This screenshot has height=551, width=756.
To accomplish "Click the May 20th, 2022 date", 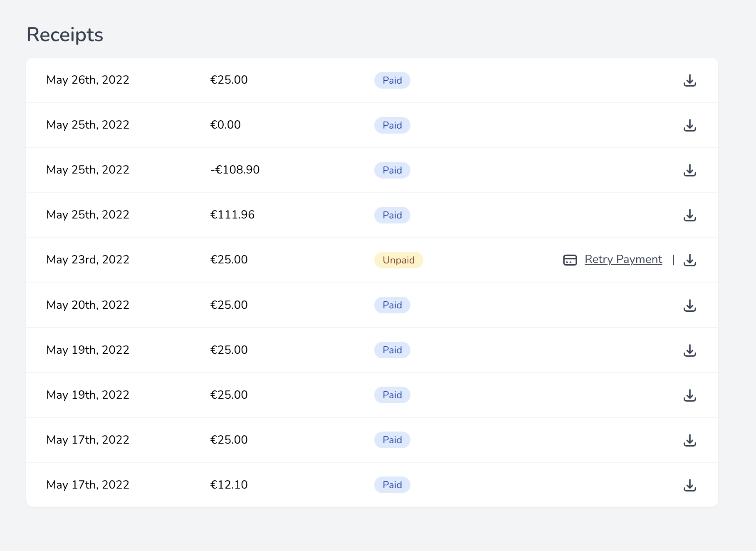I will 88,305.
